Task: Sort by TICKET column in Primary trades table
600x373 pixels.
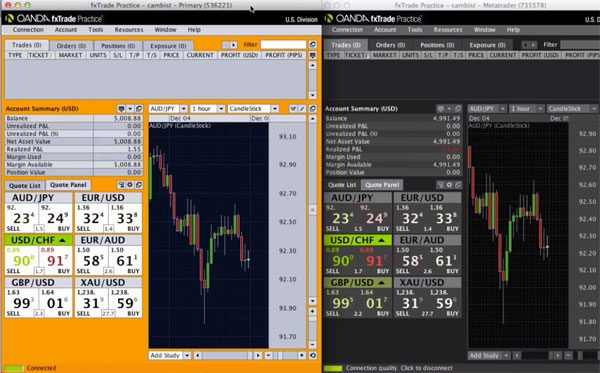Action: click(x=41, y=55)
